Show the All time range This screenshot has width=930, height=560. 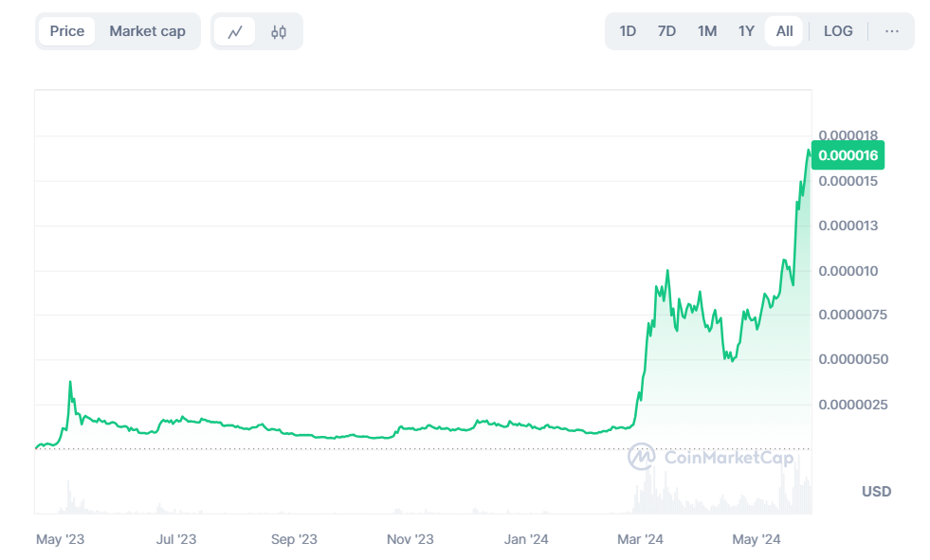pos(784,31)
